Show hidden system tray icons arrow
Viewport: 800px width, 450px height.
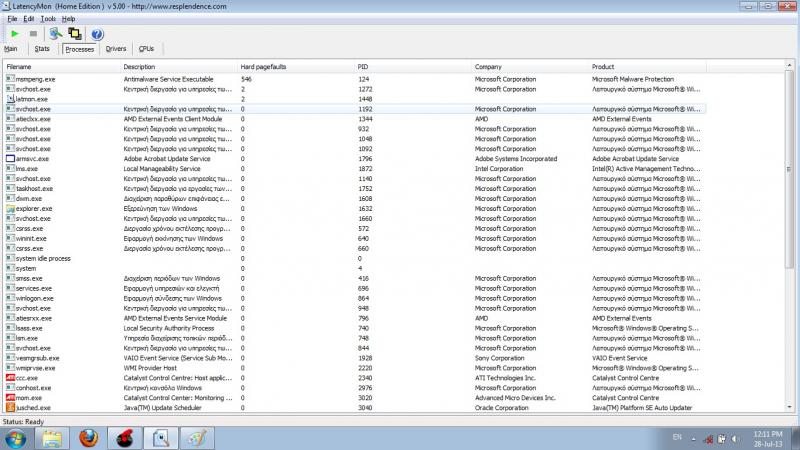698,437
